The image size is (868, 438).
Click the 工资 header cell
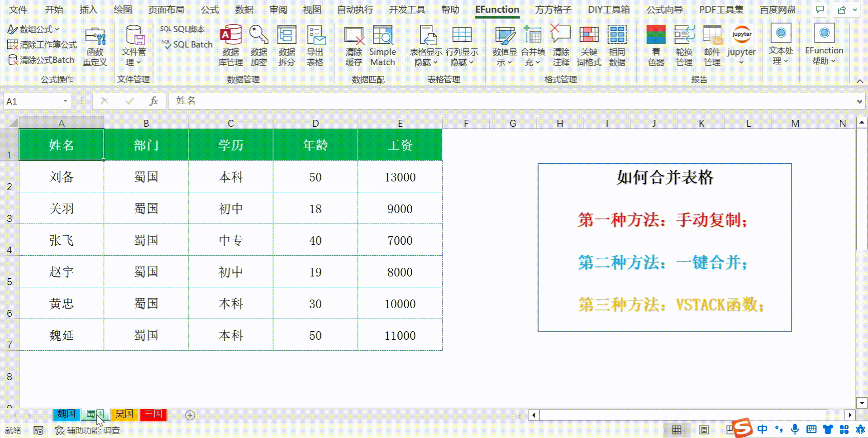tap(400, 145)
